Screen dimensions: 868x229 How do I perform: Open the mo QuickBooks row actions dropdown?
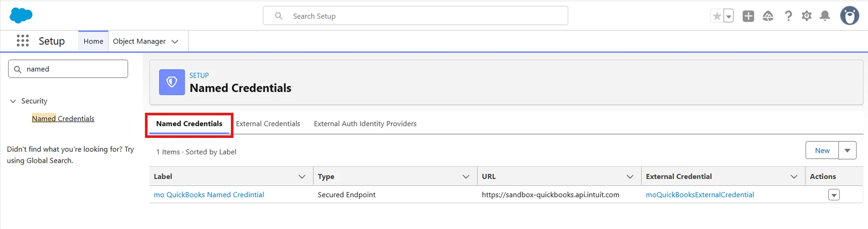834,195
